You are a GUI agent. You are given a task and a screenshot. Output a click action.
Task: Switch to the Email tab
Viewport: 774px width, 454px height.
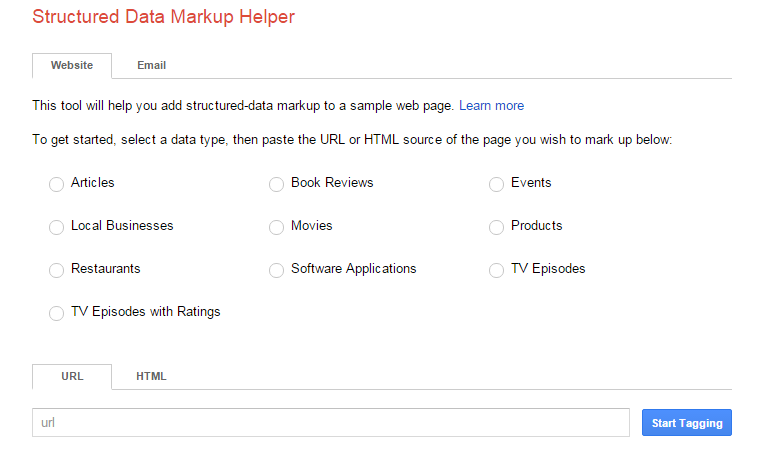[x=152, y=65]
